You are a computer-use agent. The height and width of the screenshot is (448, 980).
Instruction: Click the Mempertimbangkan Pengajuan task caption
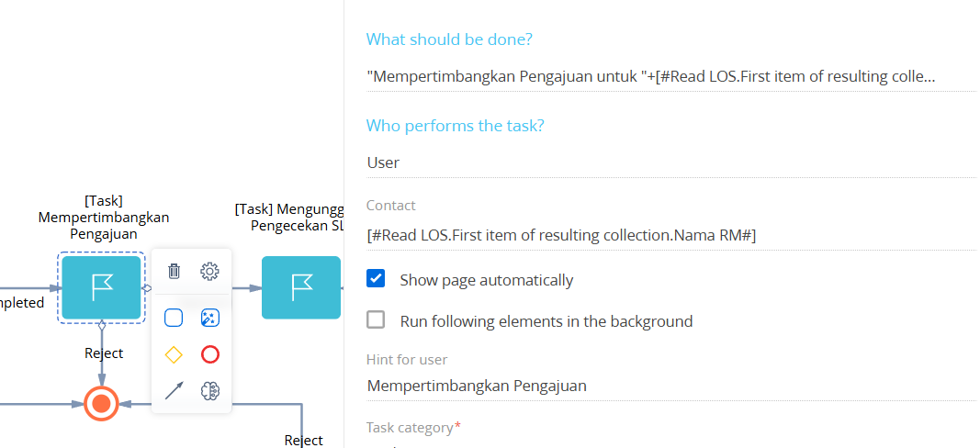click(103, 217)
